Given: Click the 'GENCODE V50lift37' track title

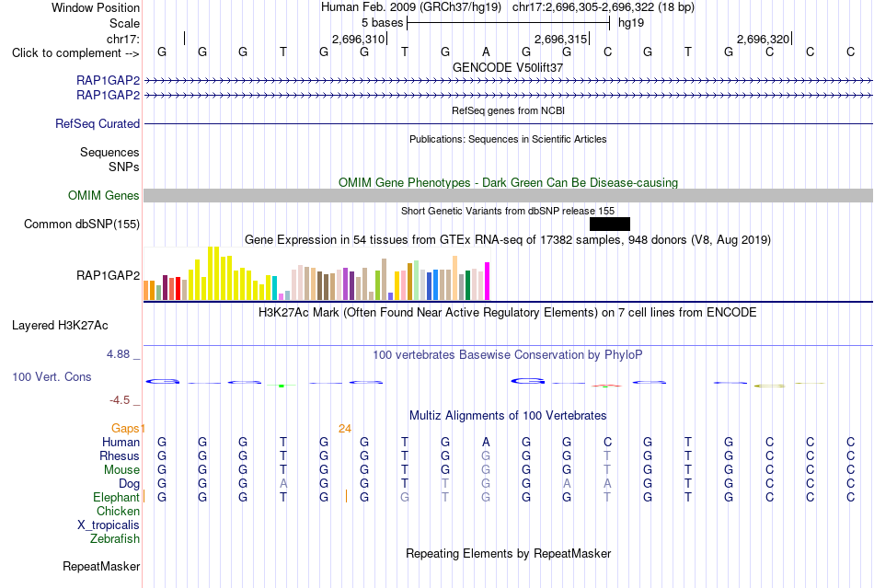Looking at the screenshot, I should click(x=508, y=67).
